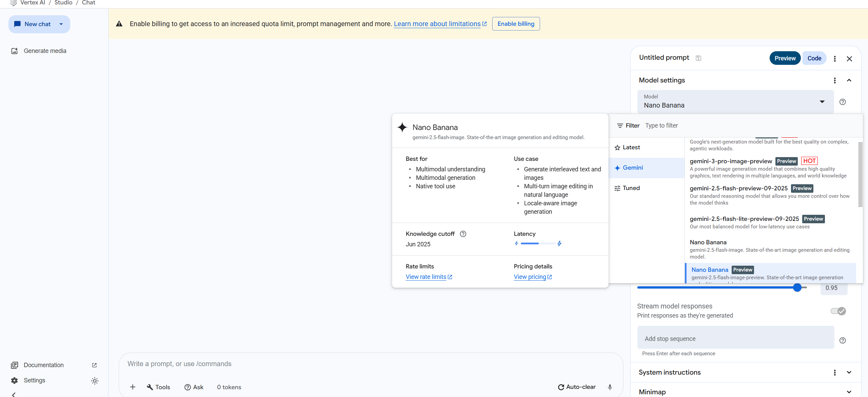The image size is (868, 397).
Task: Select the Latest model category
Action: [x=631, y=148]
